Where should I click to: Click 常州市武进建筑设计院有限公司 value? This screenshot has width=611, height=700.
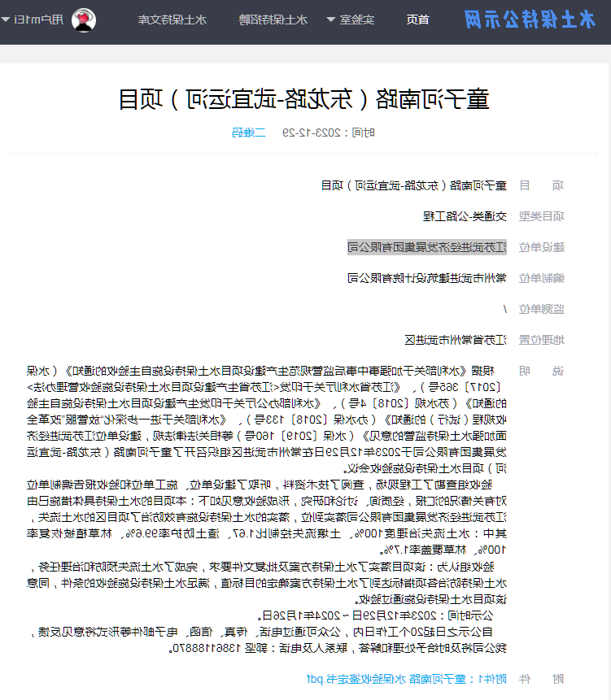[427, 278]
